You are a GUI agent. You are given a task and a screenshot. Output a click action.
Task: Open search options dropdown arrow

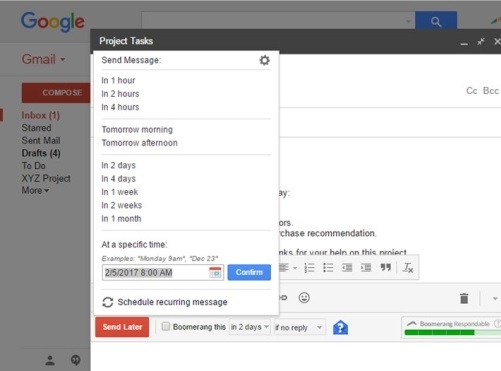(x=408, y=22)
